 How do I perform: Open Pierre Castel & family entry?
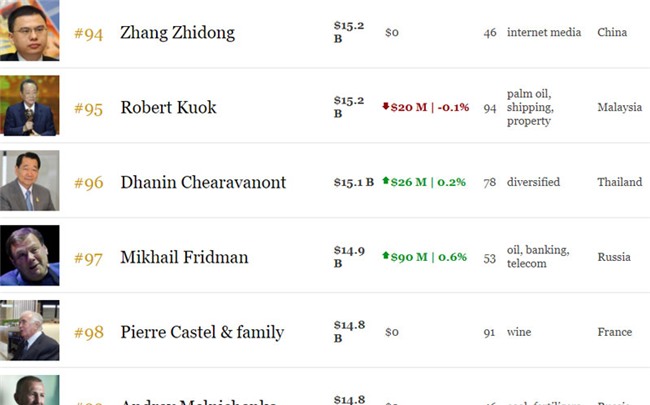(202, 333)
